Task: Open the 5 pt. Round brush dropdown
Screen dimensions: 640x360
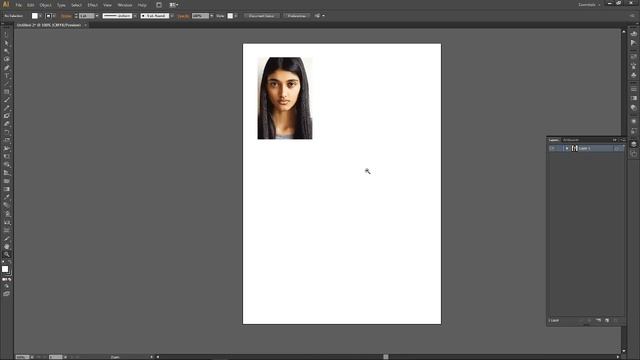Action: 172,16
